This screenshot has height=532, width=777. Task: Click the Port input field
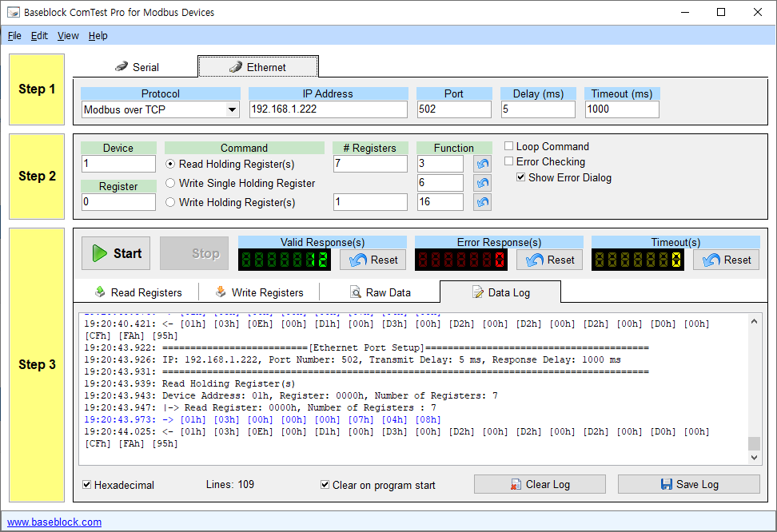click(x=454, y=109)
